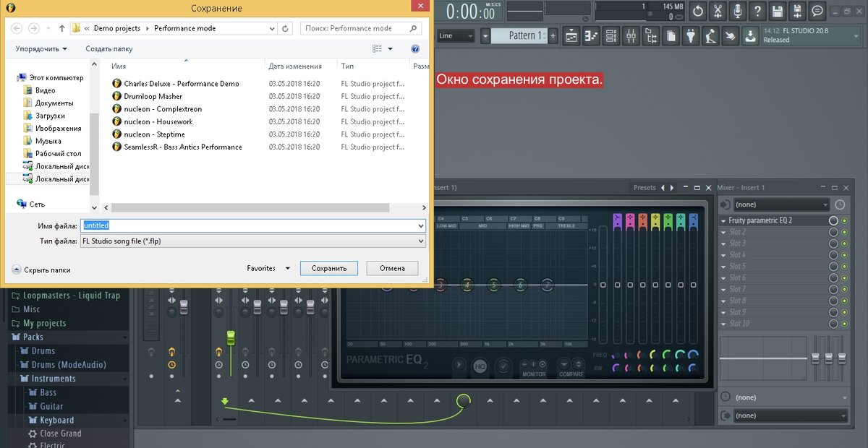Open help with the question mark icon
Viewport: 868px width, 448px height.
[757, 11]
